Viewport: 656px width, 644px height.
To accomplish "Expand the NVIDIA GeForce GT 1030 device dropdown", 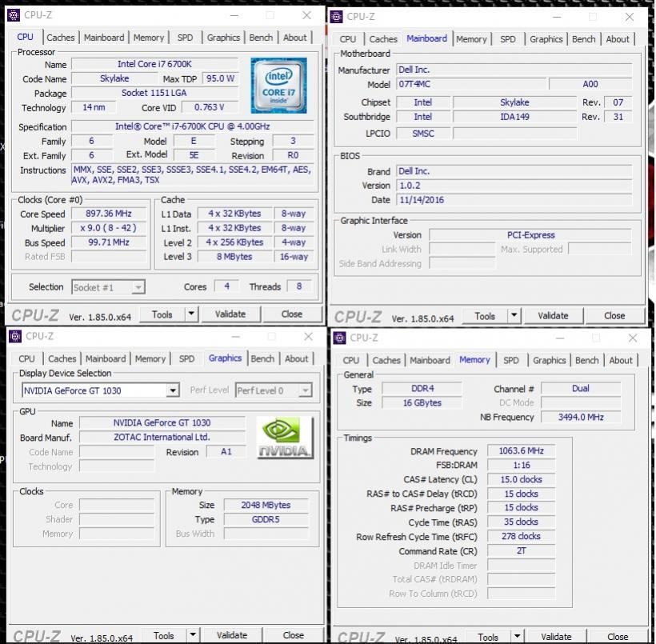I will coord(172,390).
